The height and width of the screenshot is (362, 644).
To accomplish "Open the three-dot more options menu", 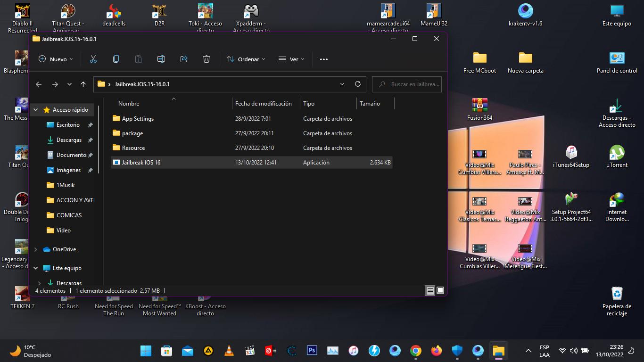I will 323,59.
